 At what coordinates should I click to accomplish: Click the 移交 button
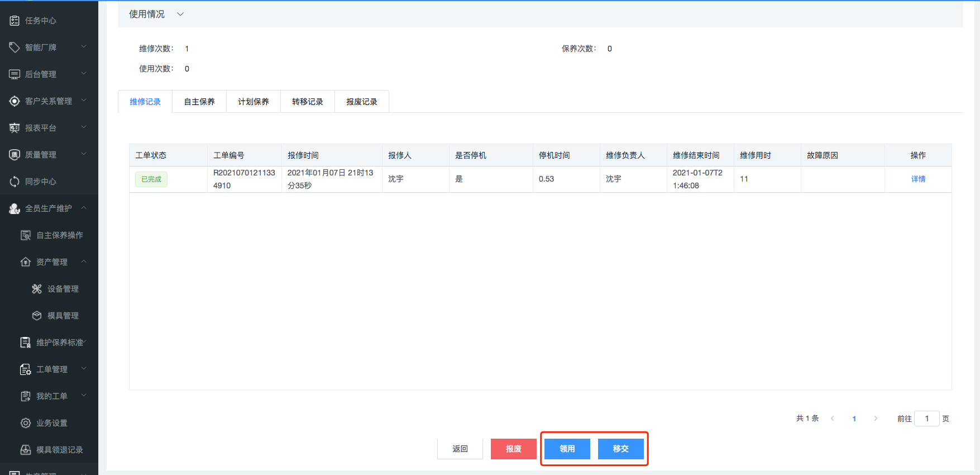click(620, 449)
